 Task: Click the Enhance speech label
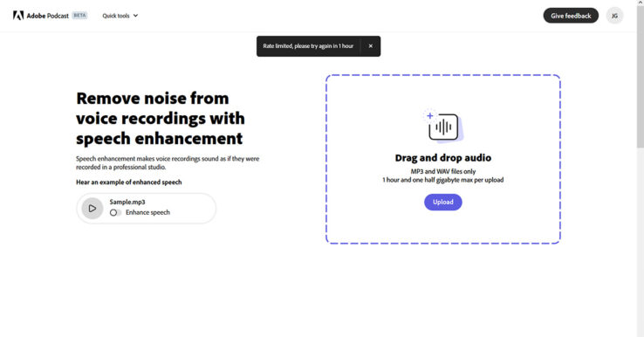[147, 212]
